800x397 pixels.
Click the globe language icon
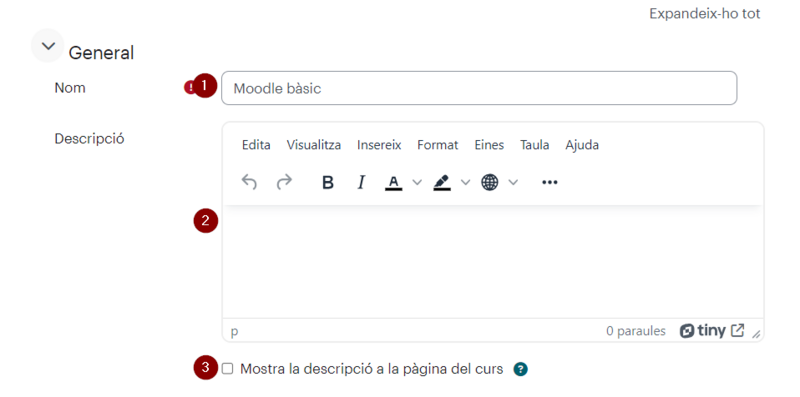point(490,182)
